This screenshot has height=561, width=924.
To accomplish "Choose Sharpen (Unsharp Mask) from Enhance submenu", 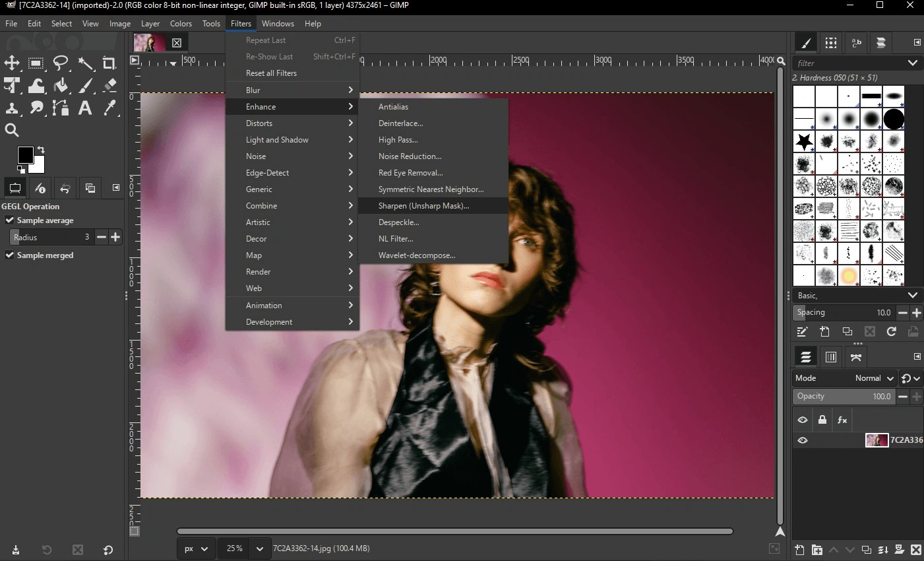I will pos(423,206).
